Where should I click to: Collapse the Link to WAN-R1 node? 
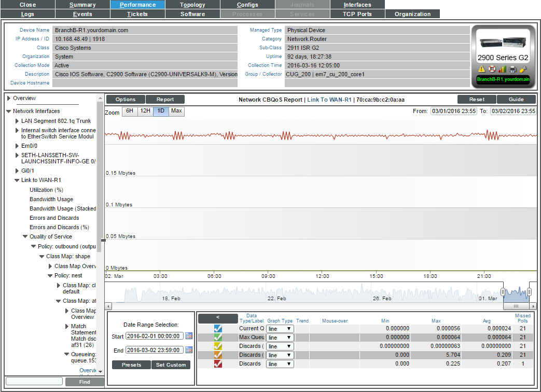coord(17,180)
